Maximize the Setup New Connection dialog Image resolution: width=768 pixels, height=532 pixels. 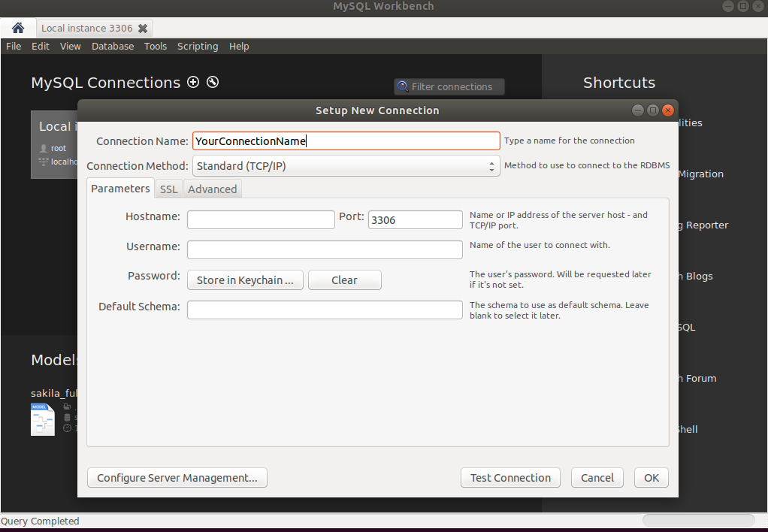pyautogui.click(x=653, y=110)
